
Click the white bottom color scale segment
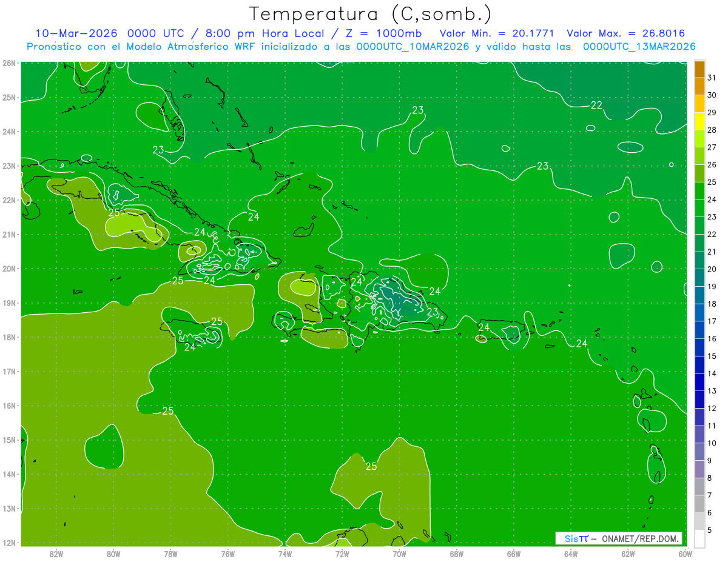[x=700, y=538]
